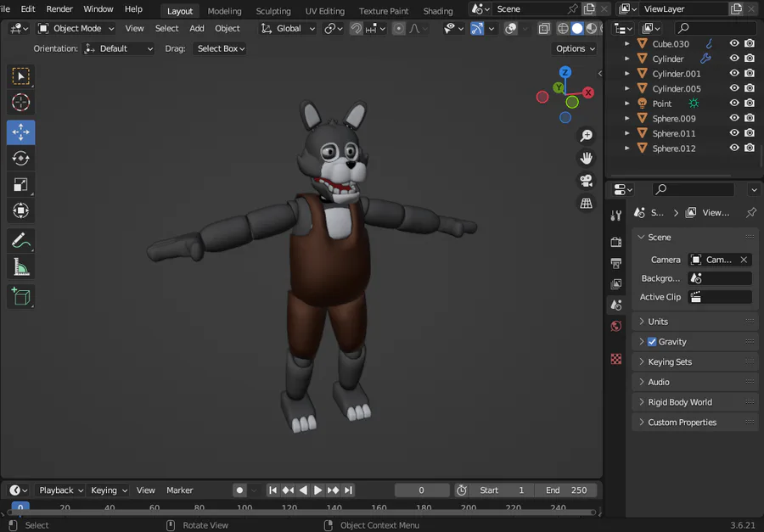Switch perspective/orthographic grid icon
The height and width of the screenshot is (532, 764).
586,203
